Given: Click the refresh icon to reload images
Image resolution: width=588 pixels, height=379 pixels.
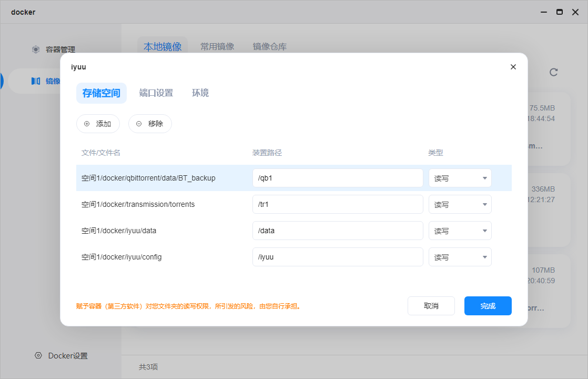Looking at the screenshot, I should tap(553, 73).
